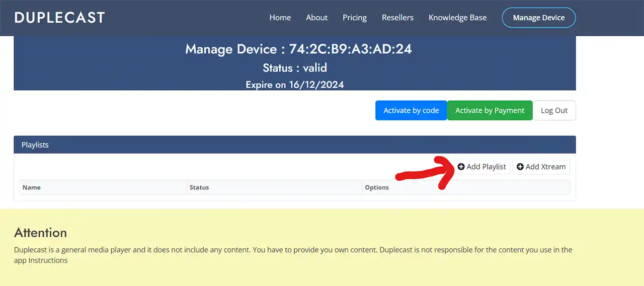Select Resellers in the navigation bar

[x=397, y=18]
